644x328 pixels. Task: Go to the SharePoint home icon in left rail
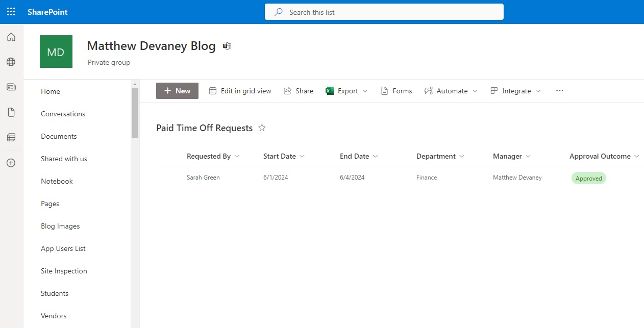point(11,37)
